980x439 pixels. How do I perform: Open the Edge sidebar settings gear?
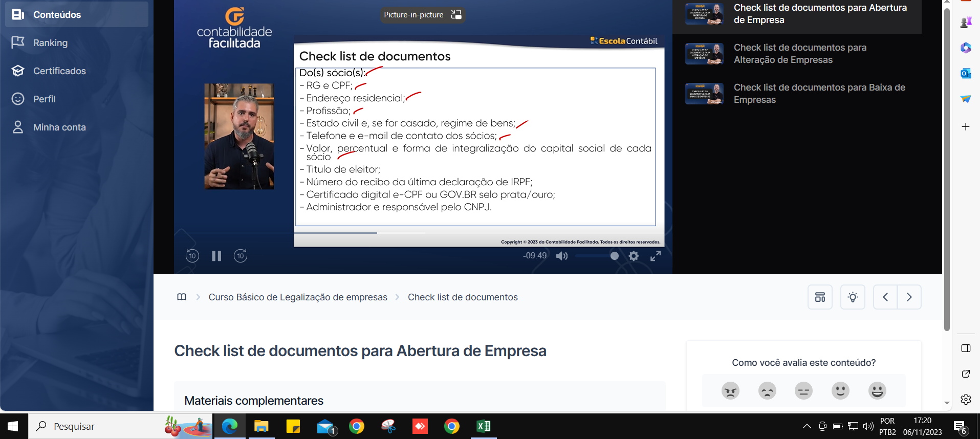pos(966,399)
